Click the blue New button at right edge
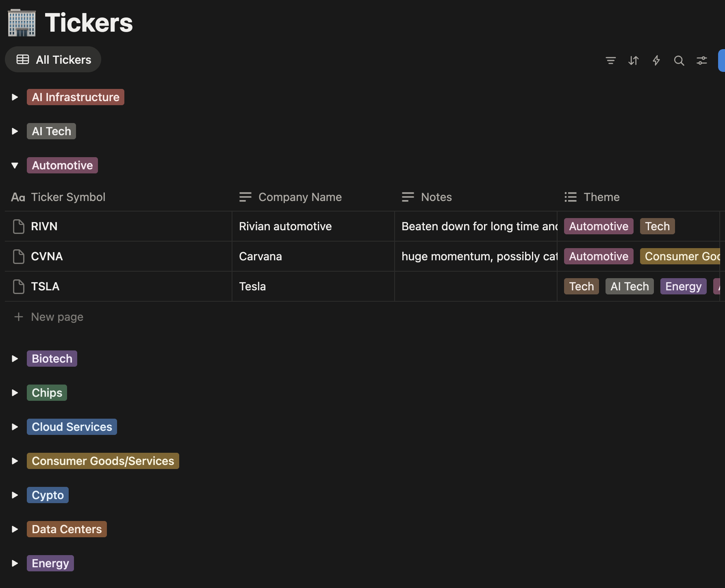Viewport: 725px width, 588px height. click(x=722, y=61)
